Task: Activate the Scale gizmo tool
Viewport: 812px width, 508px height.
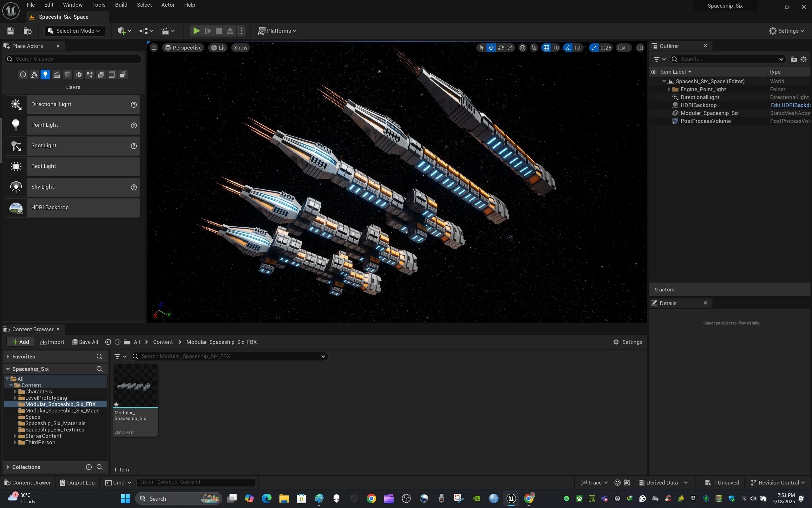Action: [510, 48]
